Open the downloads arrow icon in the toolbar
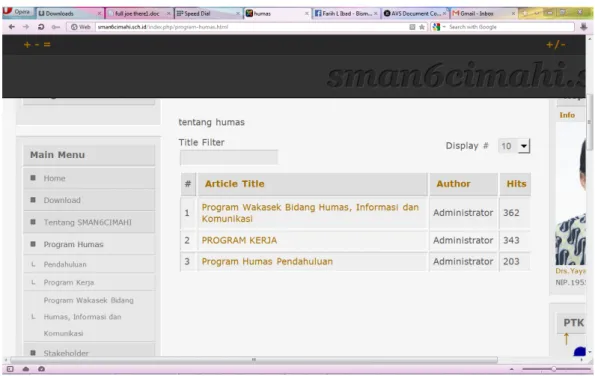This screenshot has height=376, width=595. pos(584,27)
